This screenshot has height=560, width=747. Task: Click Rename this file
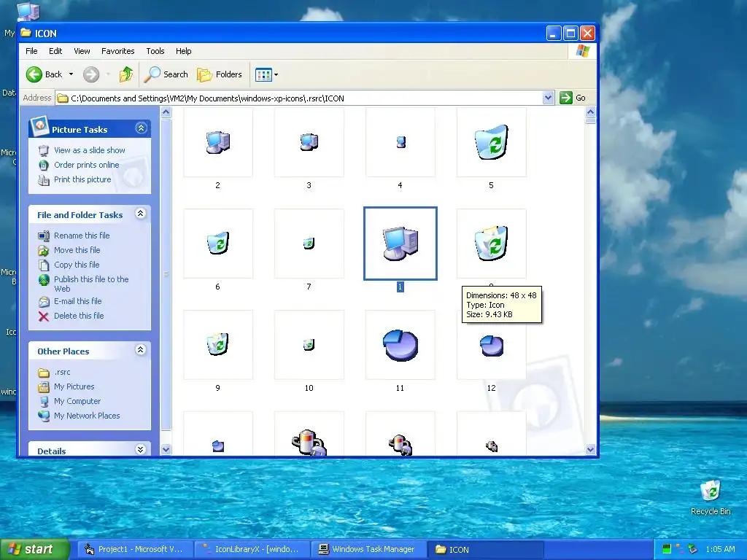coord(82,236)
